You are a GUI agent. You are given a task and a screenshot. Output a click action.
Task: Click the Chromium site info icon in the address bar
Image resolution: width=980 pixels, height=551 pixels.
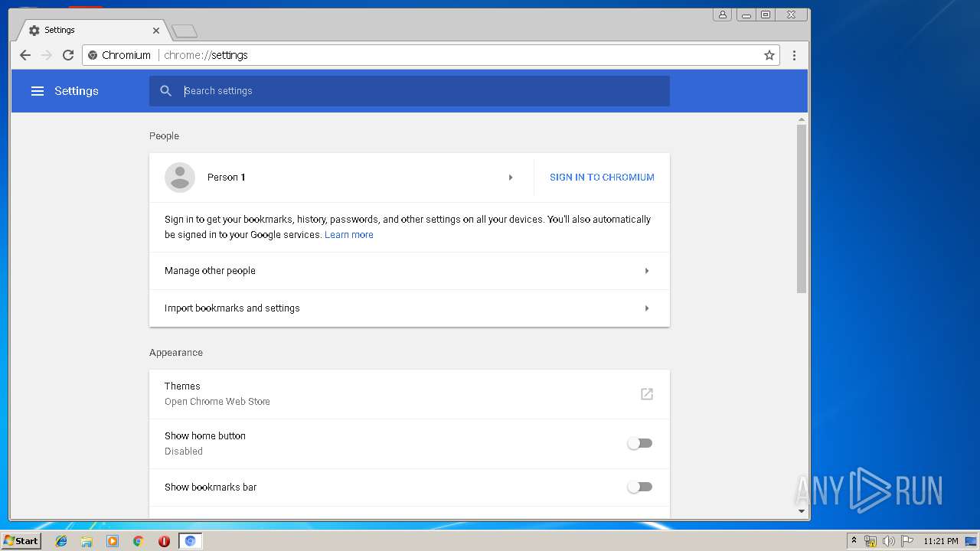pos(93,55)
